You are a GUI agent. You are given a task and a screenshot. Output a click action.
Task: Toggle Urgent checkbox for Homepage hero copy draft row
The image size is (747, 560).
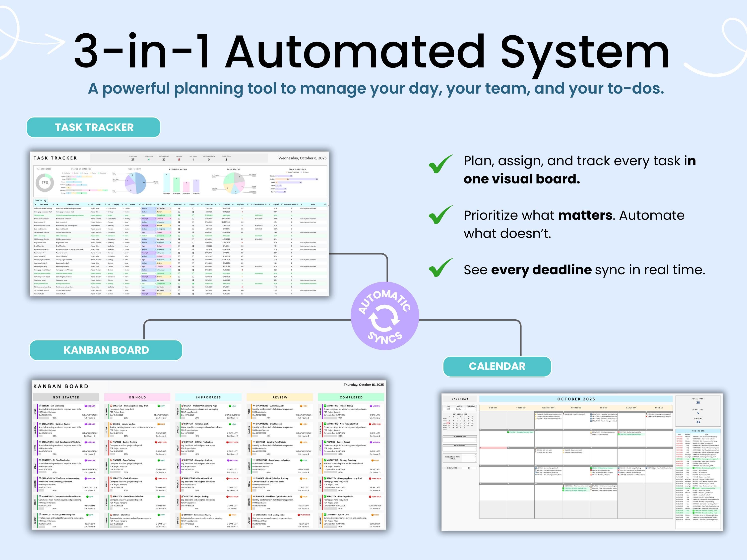point(193,212)
